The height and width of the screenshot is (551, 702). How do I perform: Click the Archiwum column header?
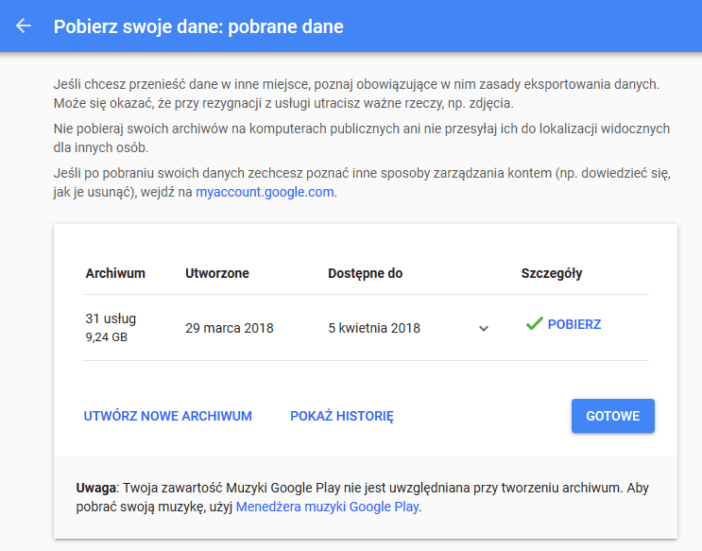click(x=116, y=273)
